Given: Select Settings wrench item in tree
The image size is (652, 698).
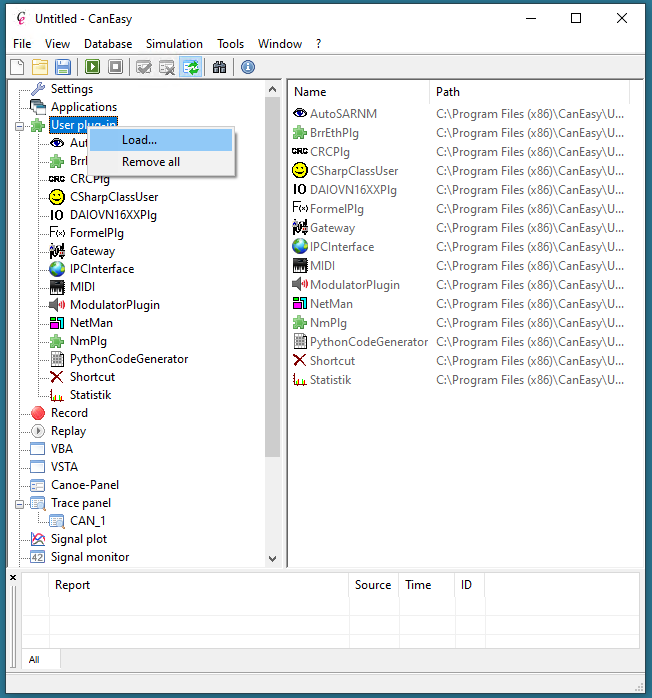Looking at the screenshot, I should [72, 89].
